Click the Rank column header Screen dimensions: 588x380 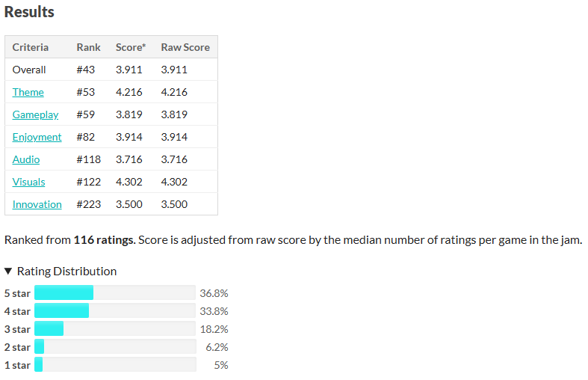[x=88, y=47]
